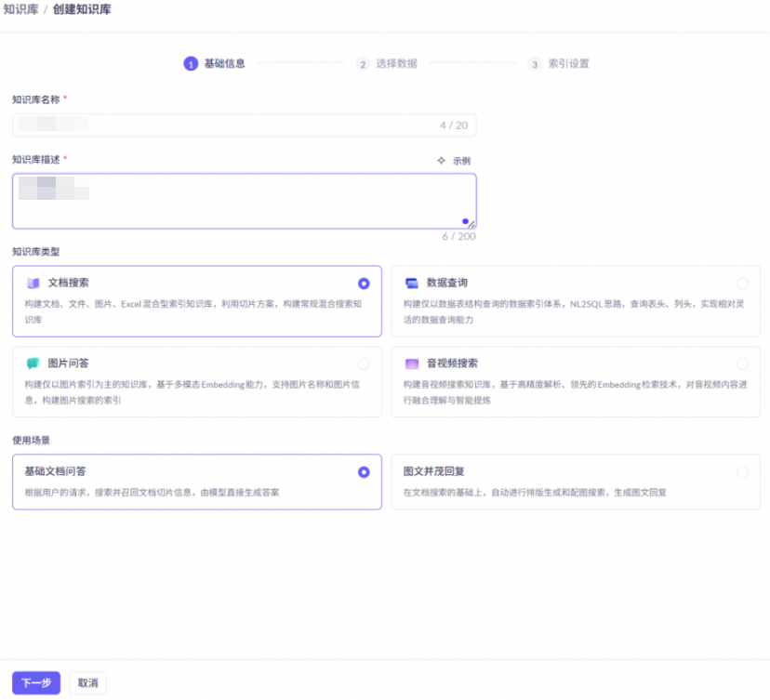This screenshot has width=770, height=700.
Task: Click the 4 / 20 character counter
Action: (454, 125)
